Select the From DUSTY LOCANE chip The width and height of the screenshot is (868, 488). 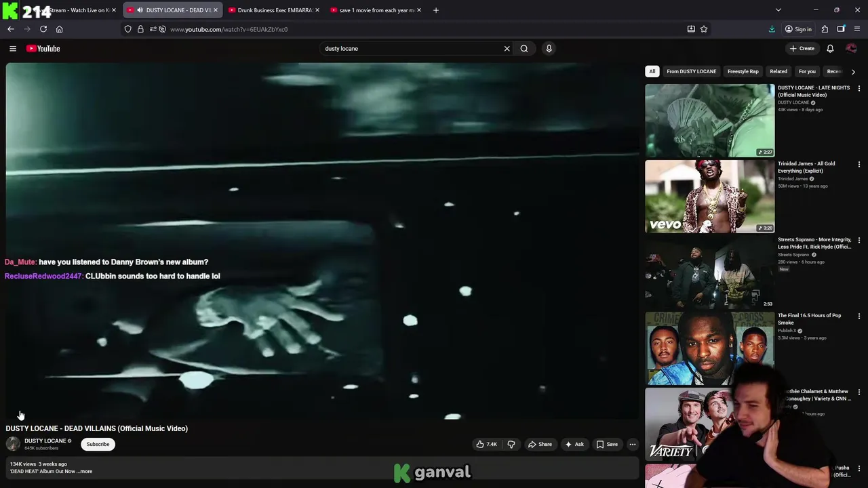click(x=691, y=71)
